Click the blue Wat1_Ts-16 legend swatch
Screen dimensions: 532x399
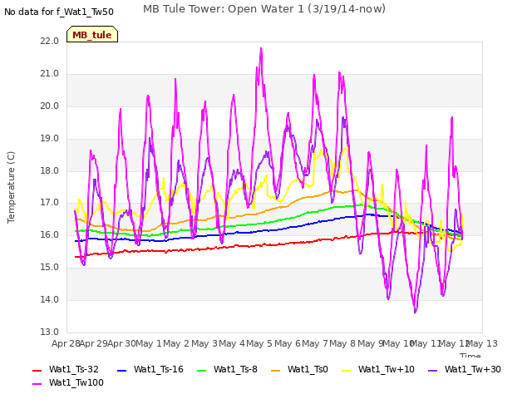(122, 371)
